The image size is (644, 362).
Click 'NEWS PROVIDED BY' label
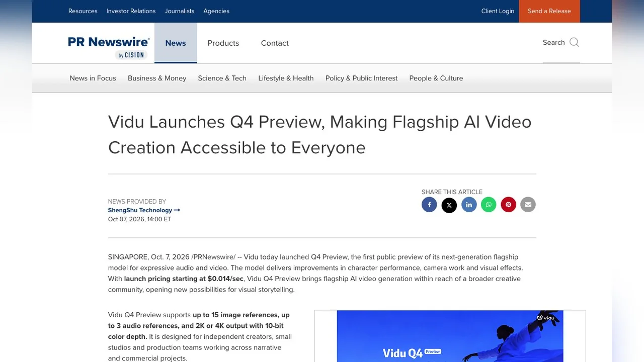click(137, 202)
